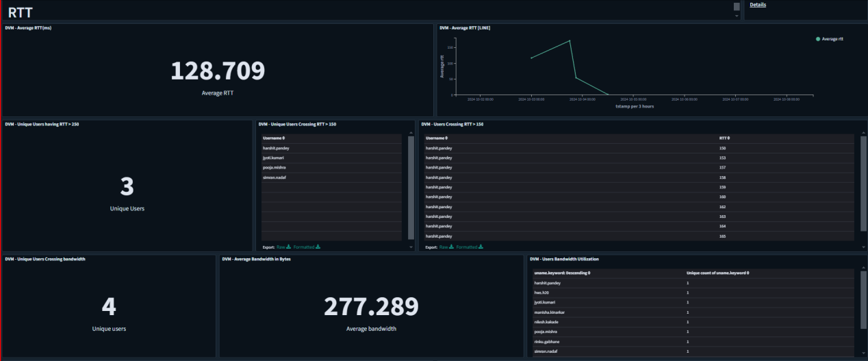Image resolution: width=868 pixels, height=361 pixels.
Task: Sort bandwidth table by uname.keyword Descending column
Action: 561,273
